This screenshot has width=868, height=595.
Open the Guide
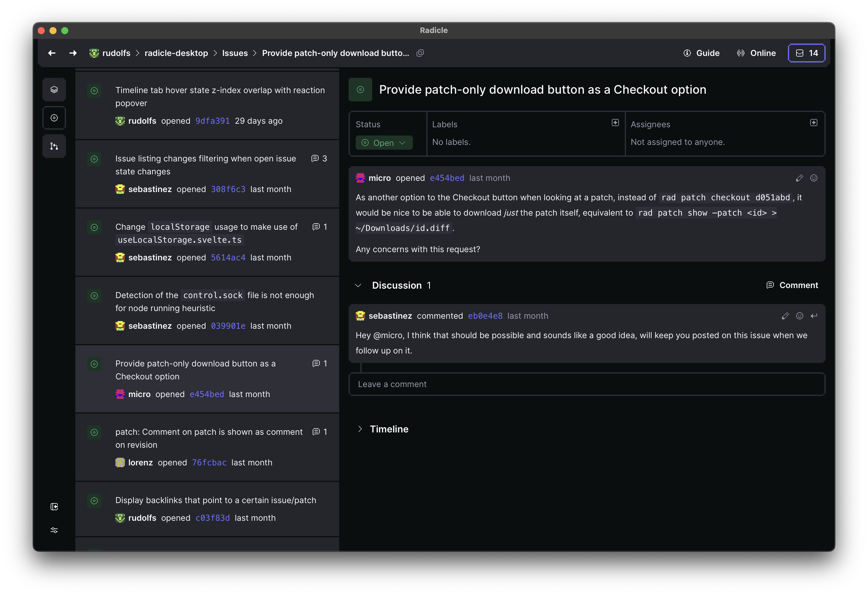pyautogui.click(x=701, y=53)
